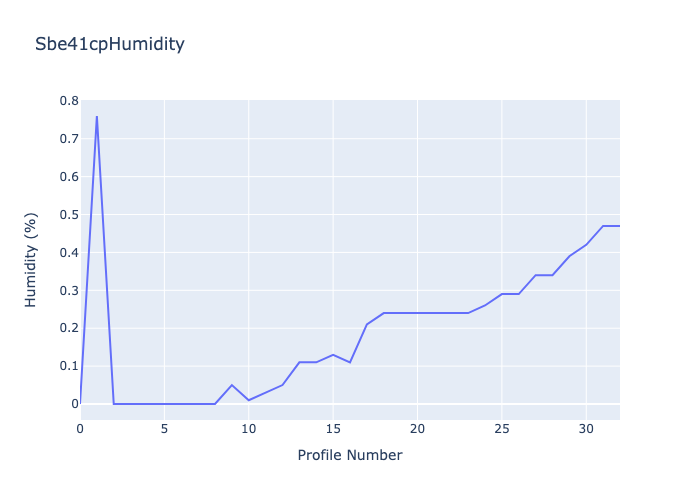Click the line's end point at profile 32
Viewport: 700px width, 500px height.
pyautogui.click(x=619, y=226)
